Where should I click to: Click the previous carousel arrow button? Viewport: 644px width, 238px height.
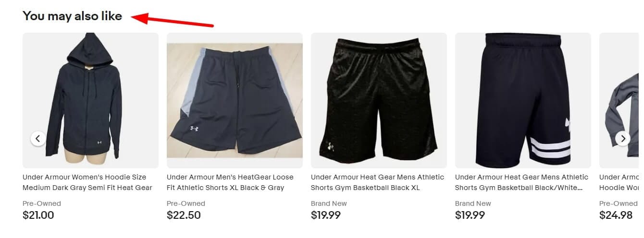pyautogui.click(x=38, y=139)
